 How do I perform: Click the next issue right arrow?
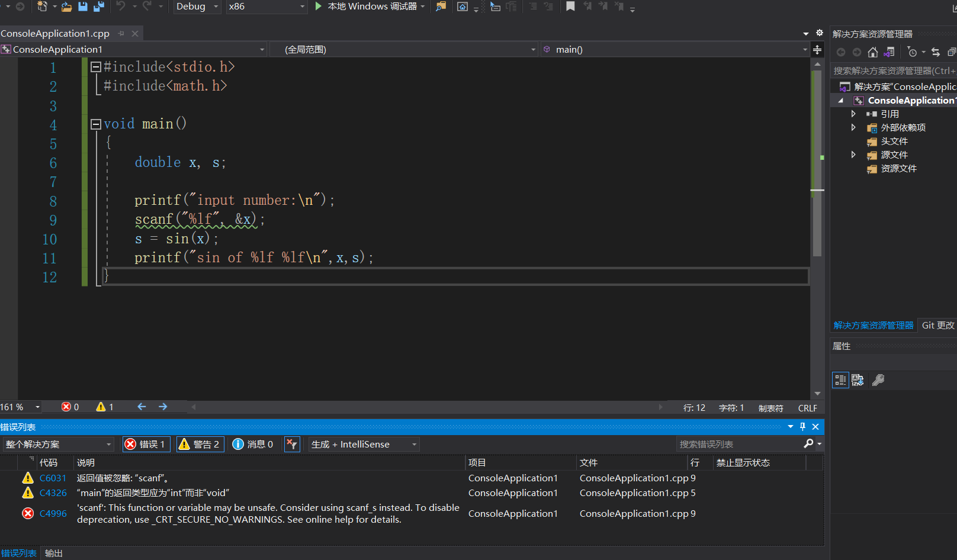[163, 407]
